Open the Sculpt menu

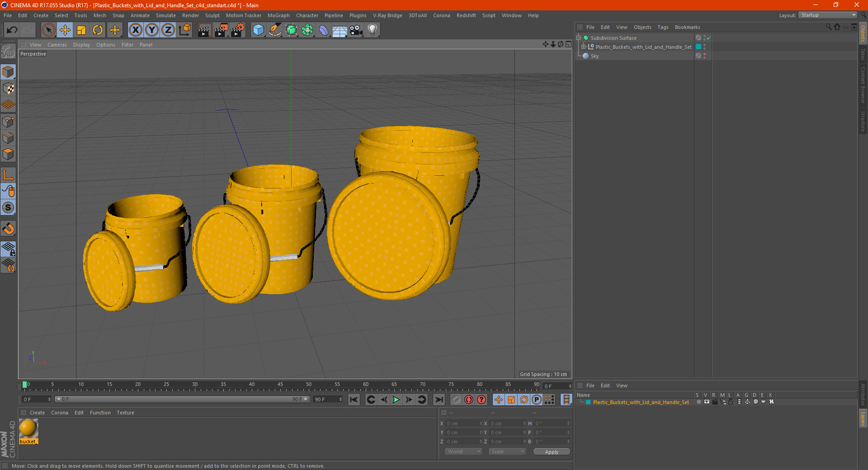(212, 15)
